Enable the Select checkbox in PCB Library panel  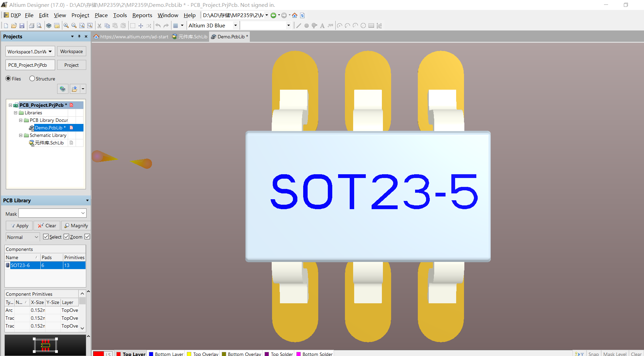[46, 237]
